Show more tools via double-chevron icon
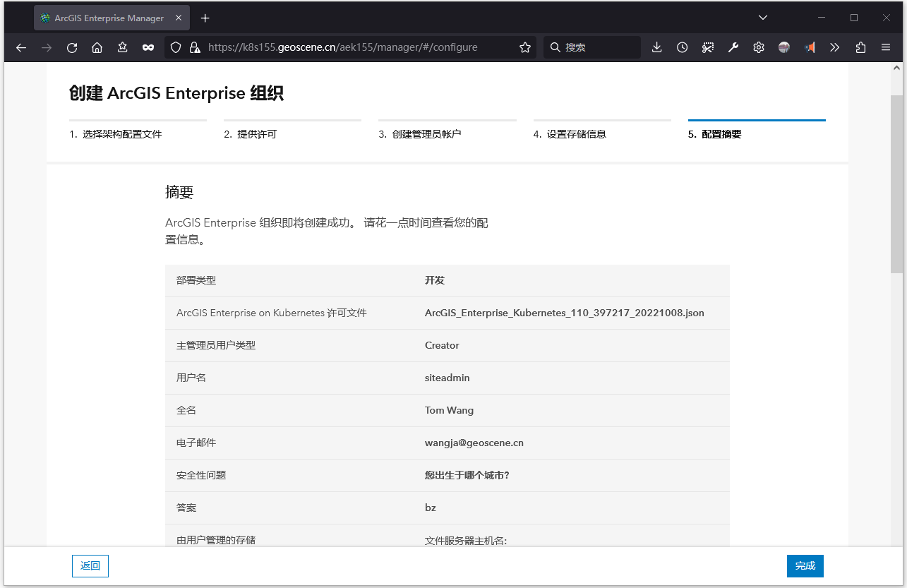 pos(835,47)
